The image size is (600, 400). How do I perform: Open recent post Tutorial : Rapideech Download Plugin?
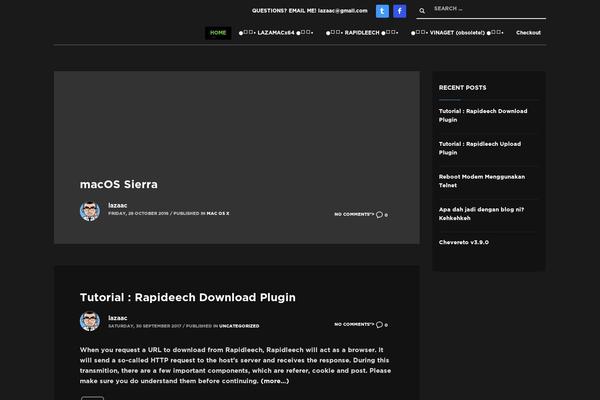pyautogui.click(x=483, y=115)
